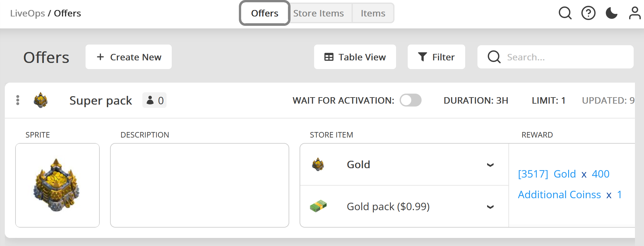The height and width of the screenshot is (246, 644).
Task: Click the Gold pack cash icon
Action: click(318, 206)
